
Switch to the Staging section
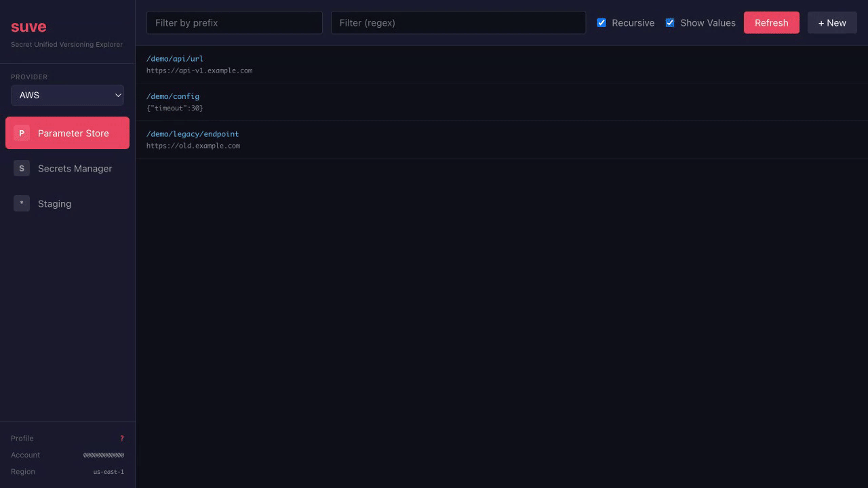point(67,203)
